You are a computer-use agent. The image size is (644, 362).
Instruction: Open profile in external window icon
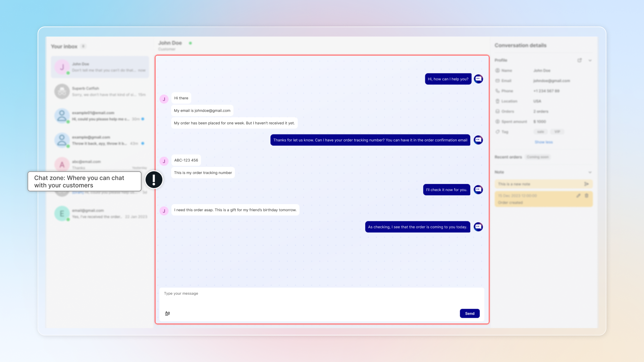[x=579, y=60]
